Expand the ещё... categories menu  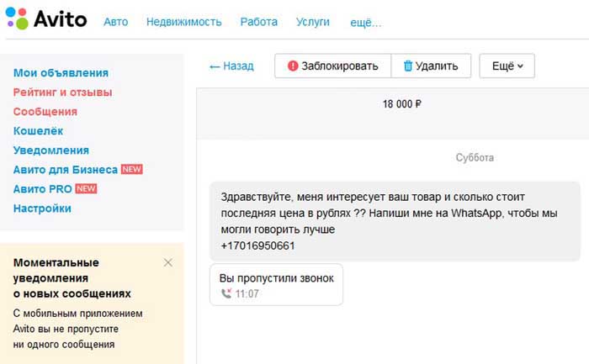pos(365,23)
